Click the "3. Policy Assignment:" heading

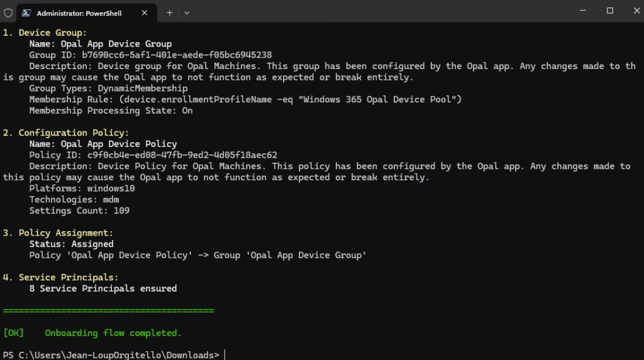(58, 232)
